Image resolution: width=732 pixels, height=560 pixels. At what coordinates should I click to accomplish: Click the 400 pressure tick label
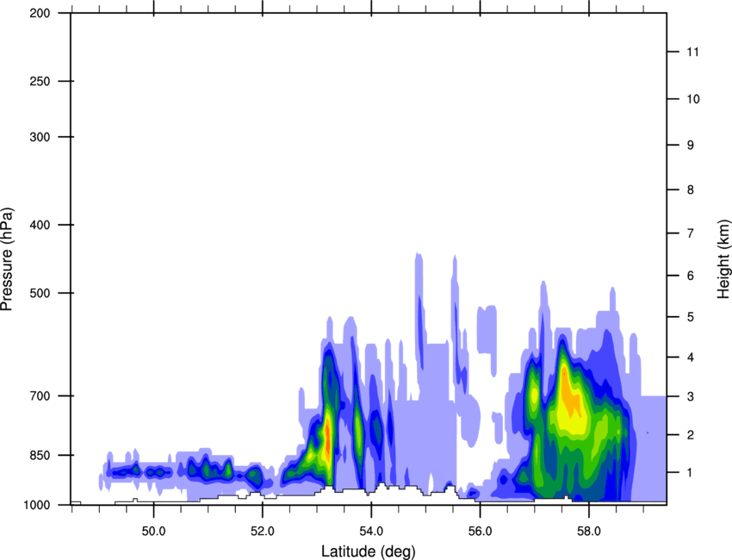coord(40,225)
